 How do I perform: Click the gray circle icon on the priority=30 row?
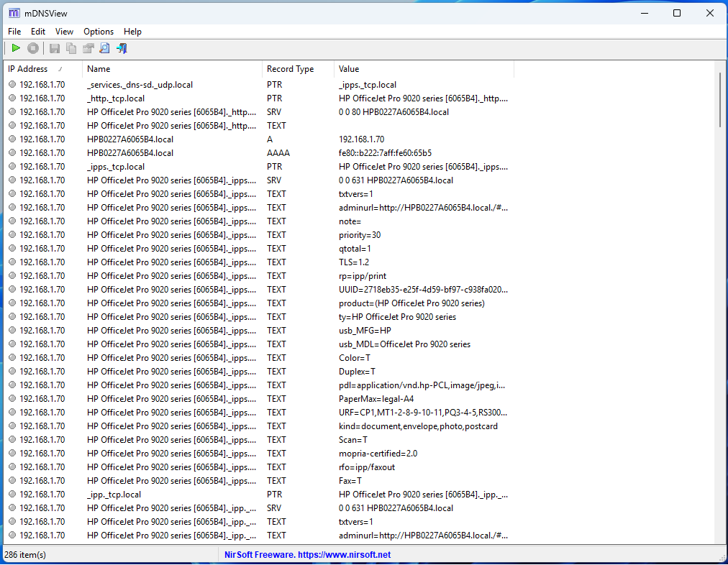[x=12, y=235]
